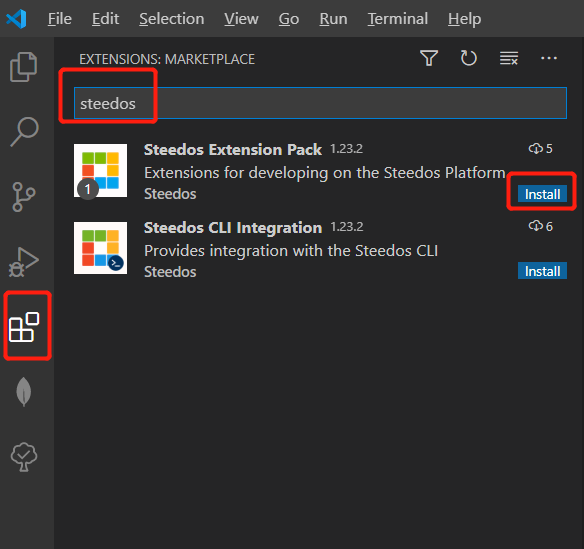
Task: Open the MongoDB leaf icon view
Action: (24, 391)
